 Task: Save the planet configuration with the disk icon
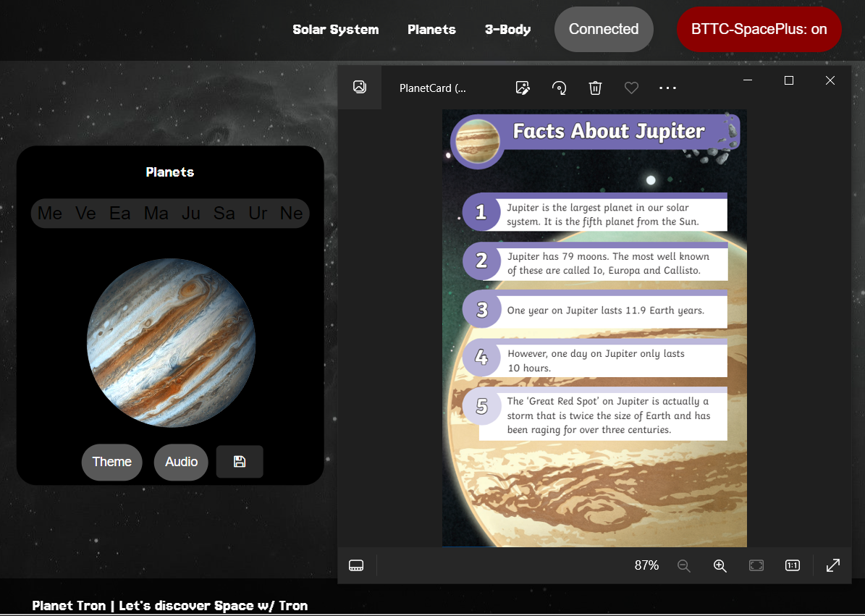(x=240, y=462)
